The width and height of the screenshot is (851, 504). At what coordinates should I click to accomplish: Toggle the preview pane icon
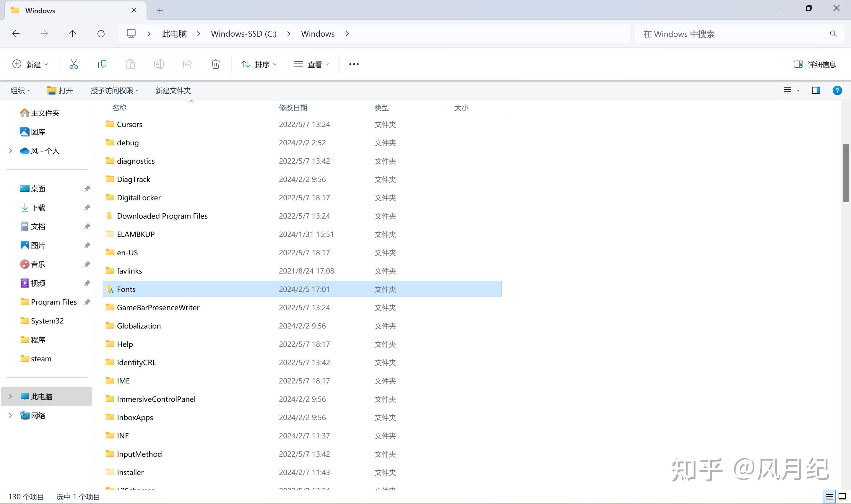click(816, 90)
